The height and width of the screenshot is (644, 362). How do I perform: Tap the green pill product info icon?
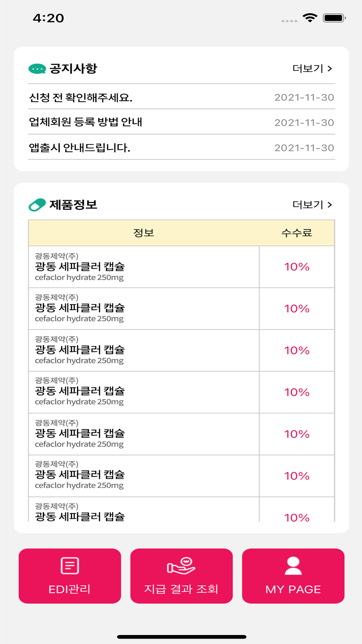37,205
